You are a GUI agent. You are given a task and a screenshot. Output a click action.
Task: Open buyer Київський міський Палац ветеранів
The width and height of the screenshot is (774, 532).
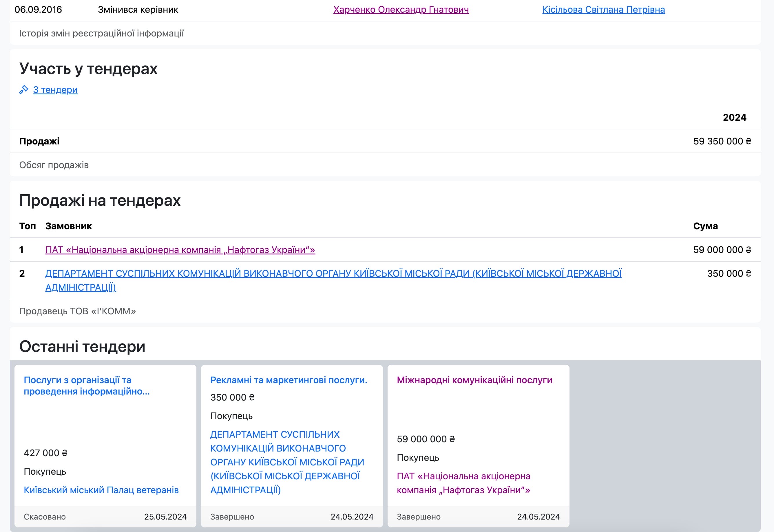tap(101, 490)
